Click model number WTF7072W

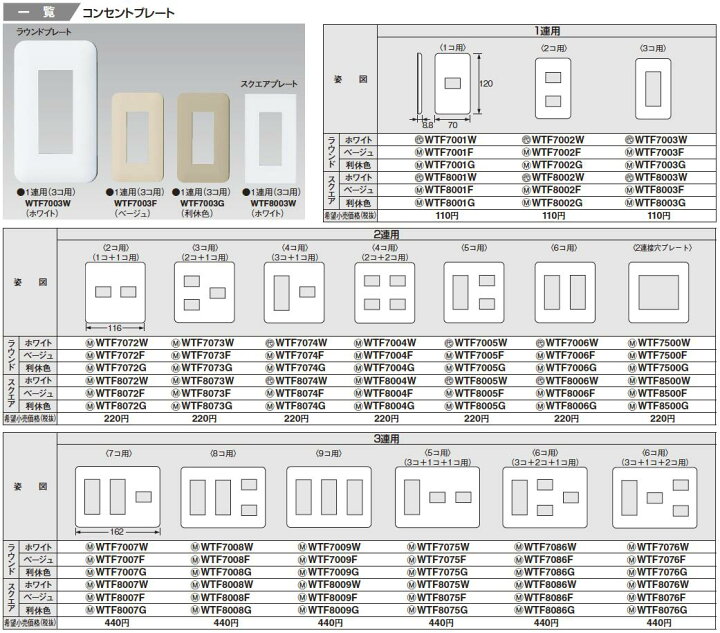122,342
